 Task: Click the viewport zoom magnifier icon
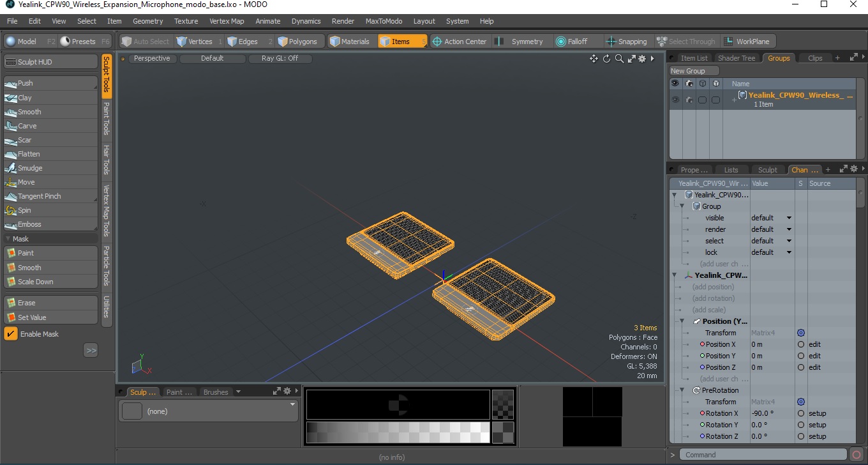[x=619, y=59]
